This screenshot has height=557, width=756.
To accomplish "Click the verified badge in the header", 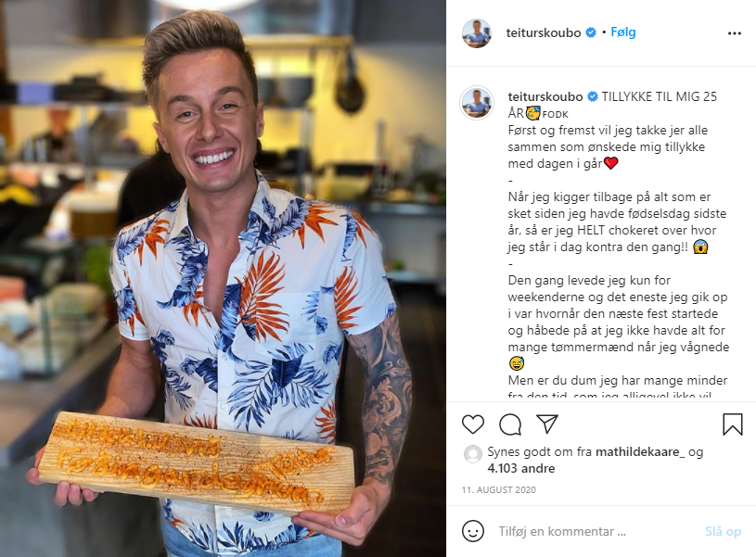I will click(x=591, y=32).
